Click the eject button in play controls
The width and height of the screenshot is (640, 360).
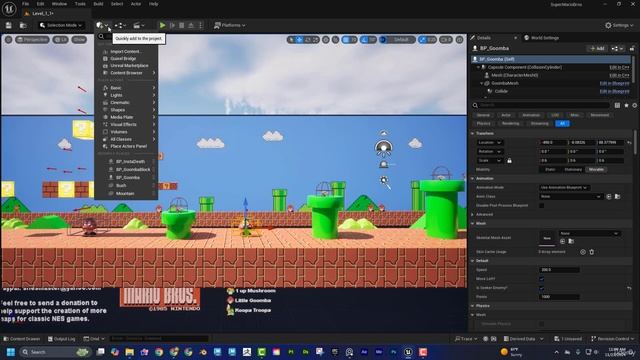[191, 25]
